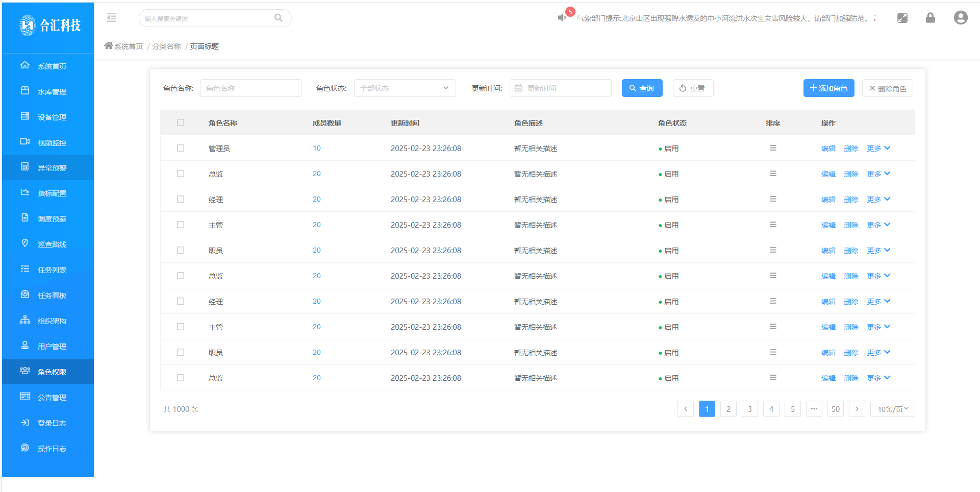Viewport: 980px width, 492px height.
Task: Tick the checkbox in the last 总监 row
Action: pyautogui.click(x=181, y=378)
